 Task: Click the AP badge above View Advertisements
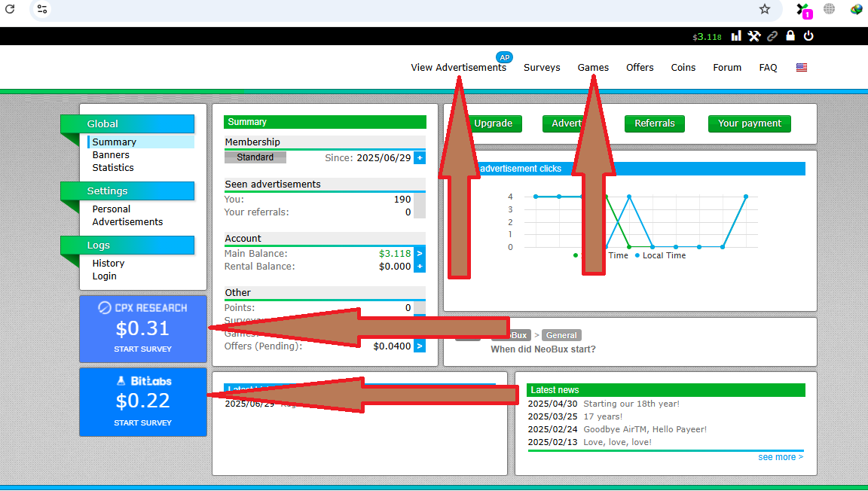coord(504,57)
